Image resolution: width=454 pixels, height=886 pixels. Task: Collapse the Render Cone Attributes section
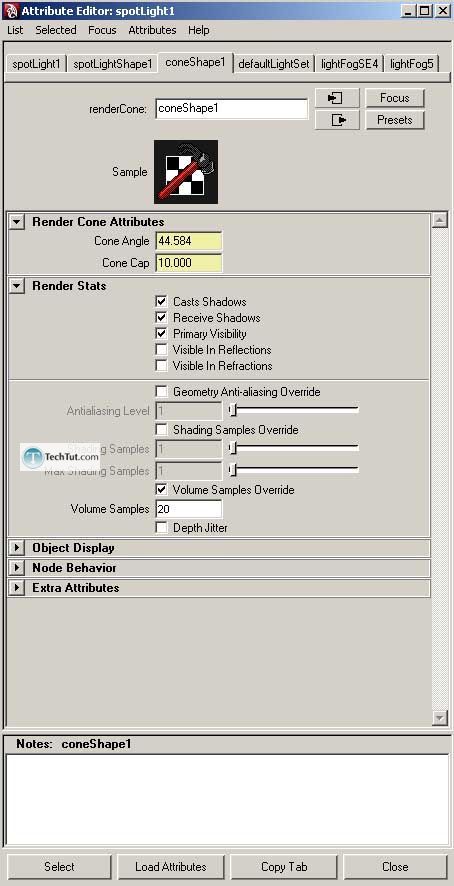pyautogui.click(x=17, y=222)
